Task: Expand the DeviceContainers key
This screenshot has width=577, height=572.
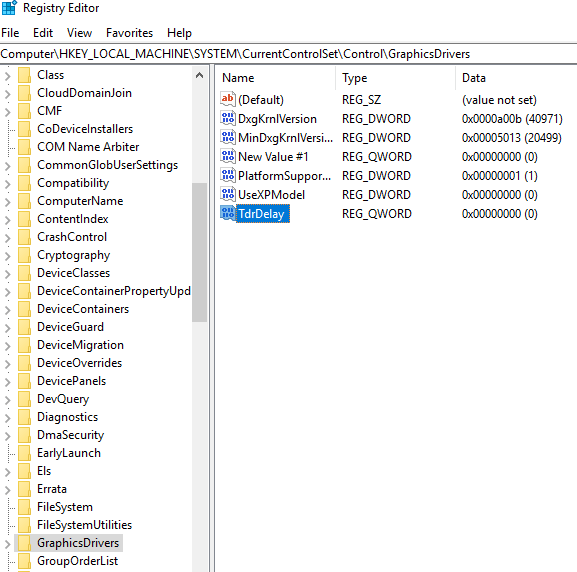Action: tap(7, 310)
